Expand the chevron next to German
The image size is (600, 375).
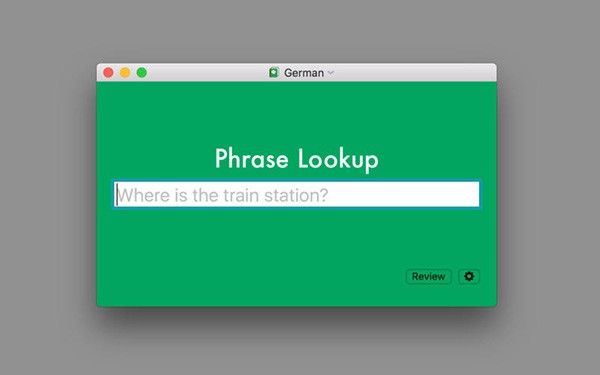pyautogui.click(x=331, y=72)
